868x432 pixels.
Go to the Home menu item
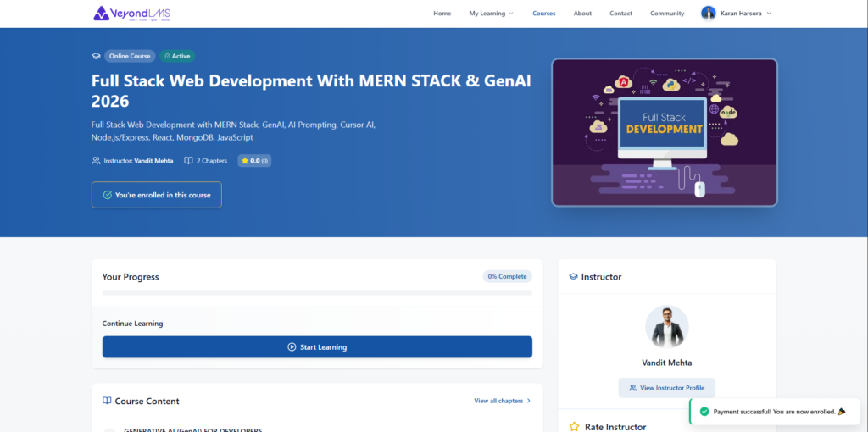pyautogui.click(x=442, y=14)
